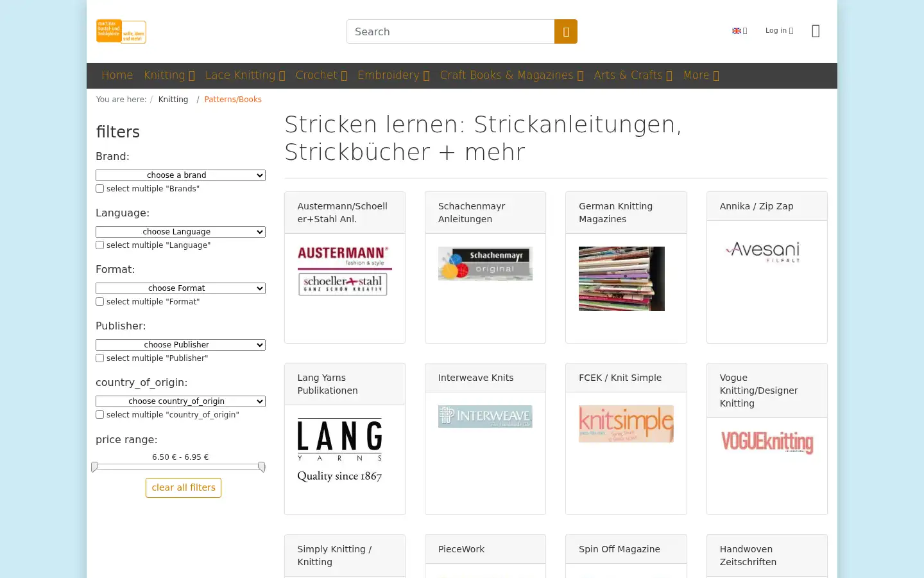Open the choose Format dropdown
Viewport: 924px width, 578px height.
point(180,288)
